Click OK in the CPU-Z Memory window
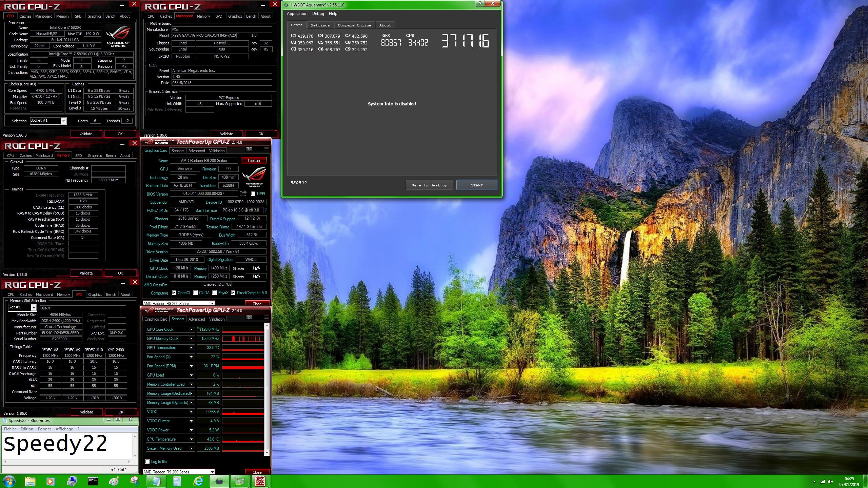This screenshot has height=488, width=868. tap(120, 273)
